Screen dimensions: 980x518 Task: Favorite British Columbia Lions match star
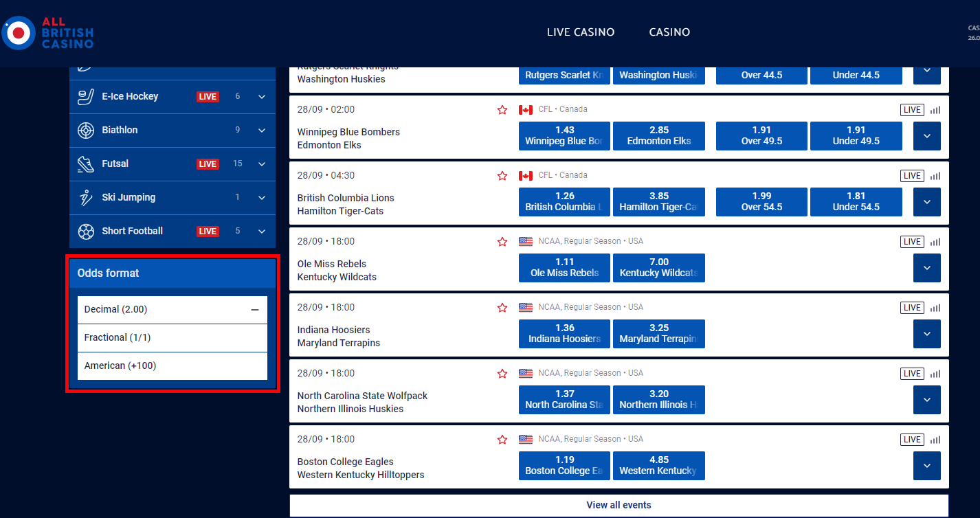(x=502, y=176)
